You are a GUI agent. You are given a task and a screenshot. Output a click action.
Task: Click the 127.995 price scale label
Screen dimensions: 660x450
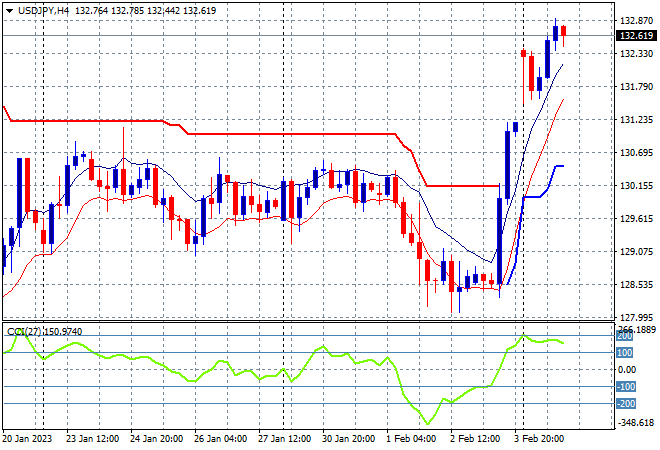click(637, 317)
